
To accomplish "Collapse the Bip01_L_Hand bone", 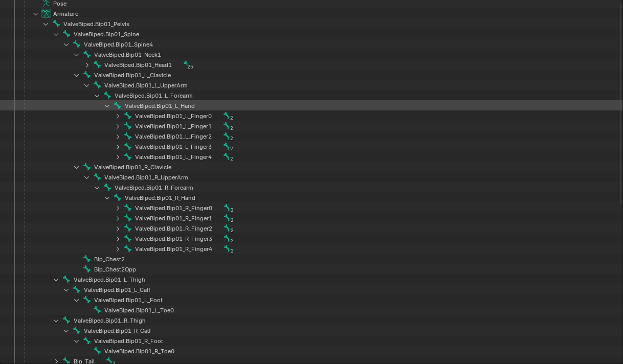I will (107, 106).
